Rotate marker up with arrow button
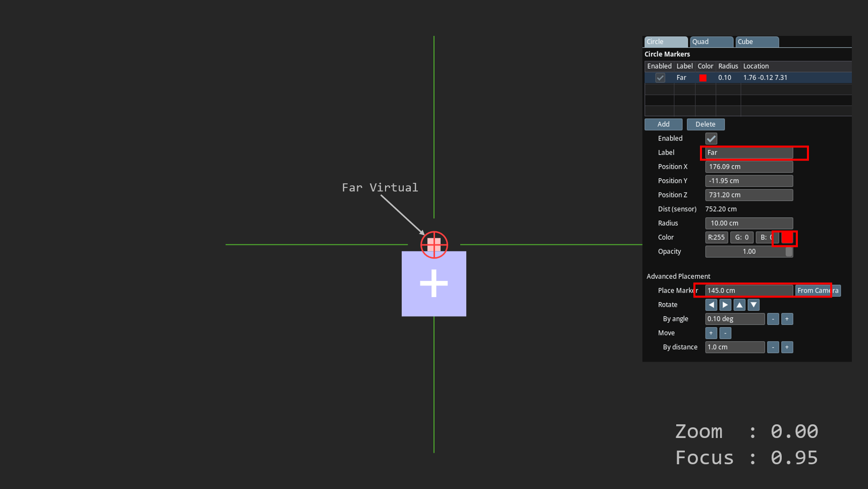Image resolution: width=868 pixels, height=489 pixels. (739, 305)
